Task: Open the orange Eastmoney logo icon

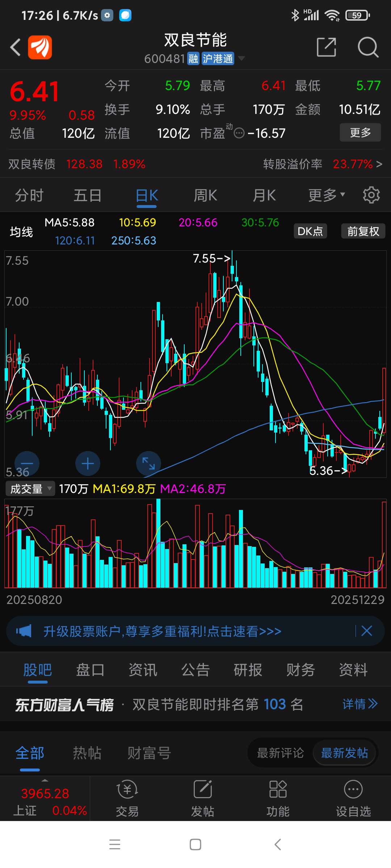Action: [40, 47]
